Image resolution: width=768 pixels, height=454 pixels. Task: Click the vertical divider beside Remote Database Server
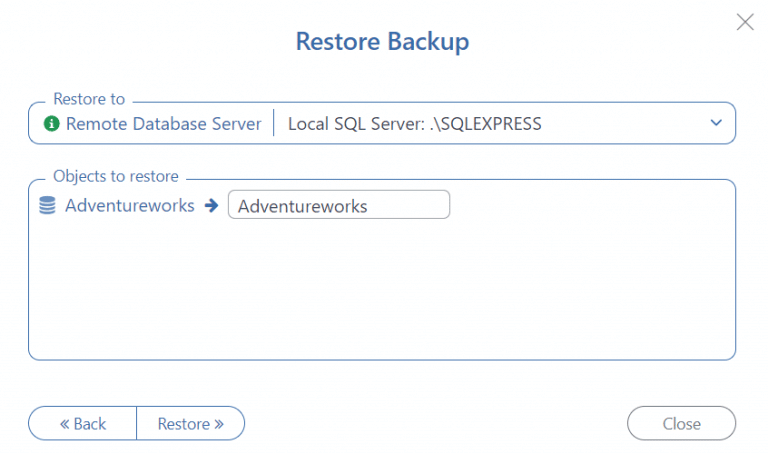[x=273, y=124]
